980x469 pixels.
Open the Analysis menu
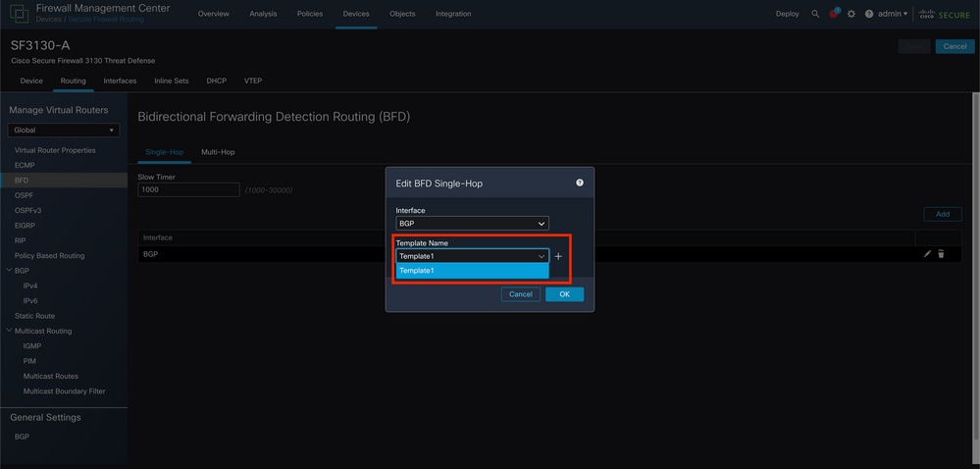pyautogui.click(x=263, y=14)
